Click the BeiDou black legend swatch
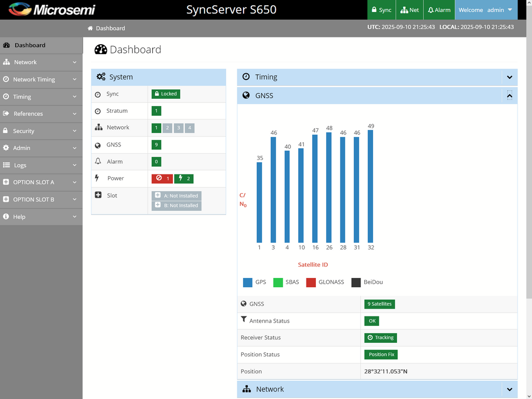 click(356, 282)
